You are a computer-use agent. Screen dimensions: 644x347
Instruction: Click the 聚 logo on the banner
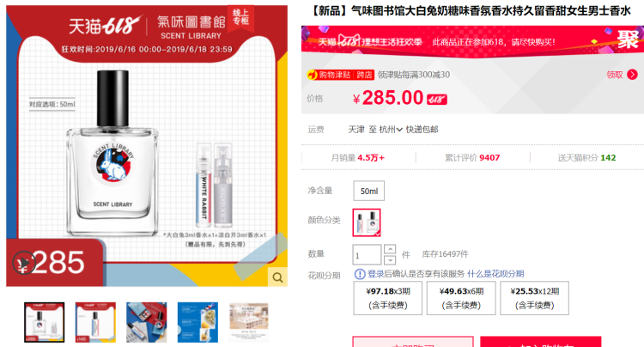click(x=628, y=40)
